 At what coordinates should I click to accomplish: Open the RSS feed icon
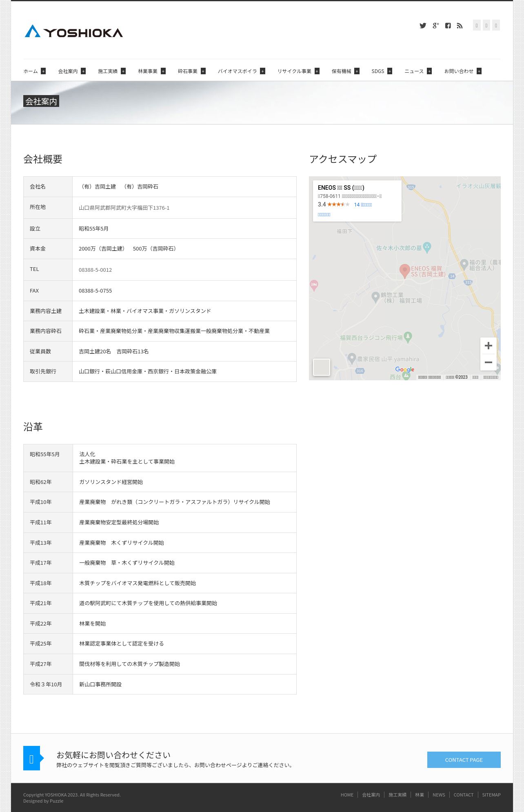pyautogui.click(x=460, y=26)
